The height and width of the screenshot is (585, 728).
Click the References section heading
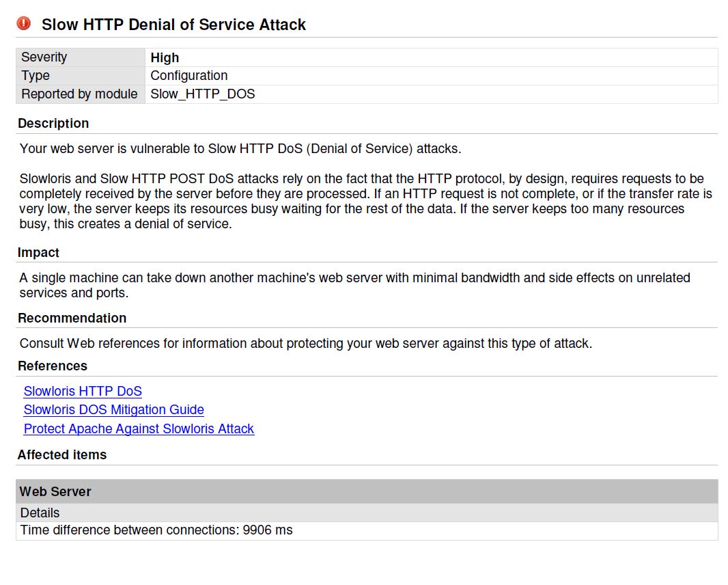(53, 366)
